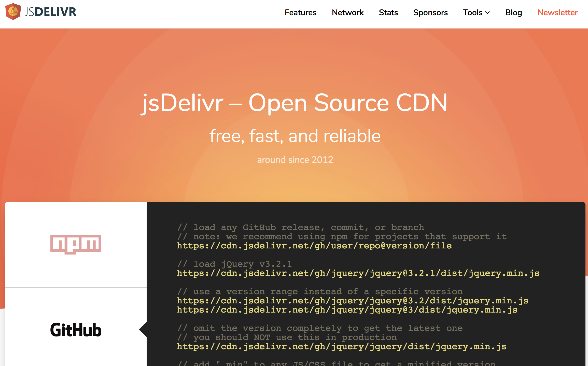The width and height of the screenshot is (588, 366).
Task: Click the GitHub tab arrow pointer
Action: tap(143, 330)
